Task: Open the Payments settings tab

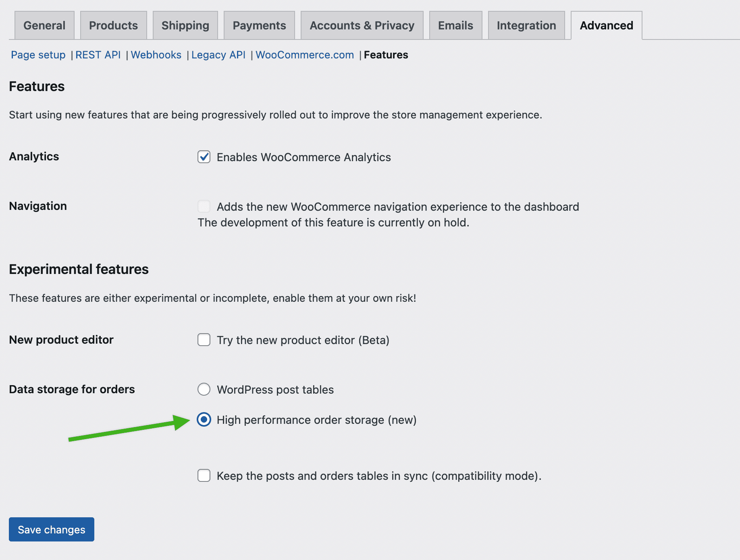Action: coord(259,25)
